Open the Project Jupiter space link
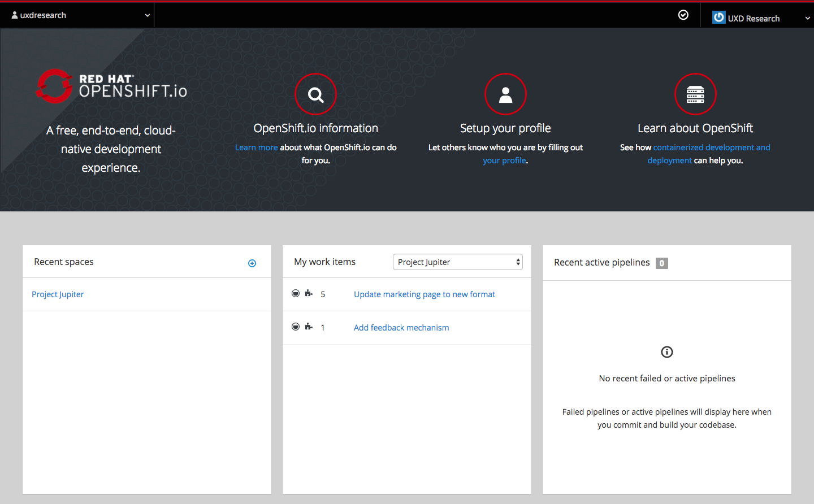Viewport: 814px width, 504px height. [58, 294]
